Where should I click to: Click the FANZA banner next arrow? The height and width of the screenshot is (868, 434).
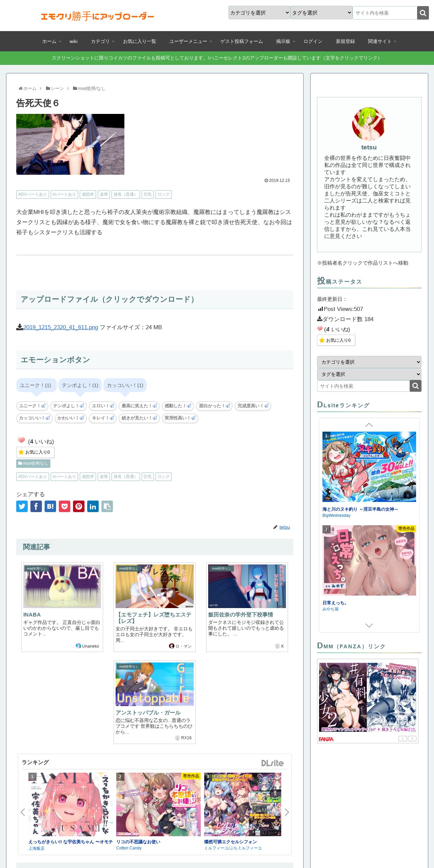(412, 739)
